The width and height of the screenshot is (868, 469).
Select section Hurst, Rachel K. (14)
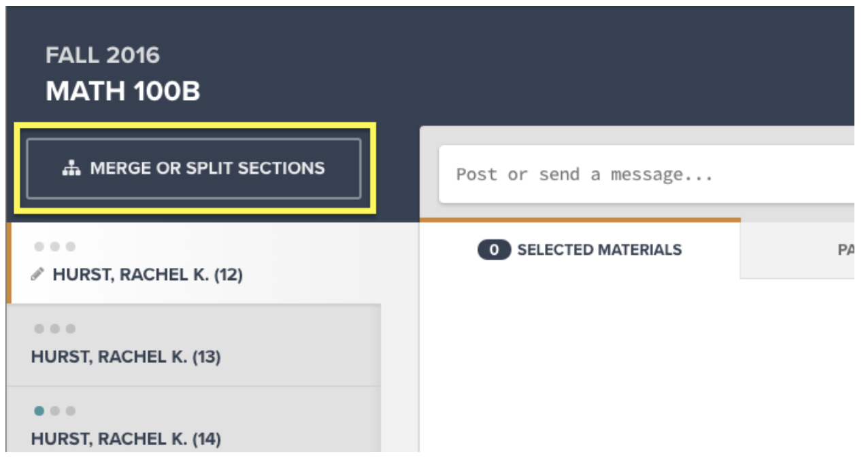click(x=194, y=419)
